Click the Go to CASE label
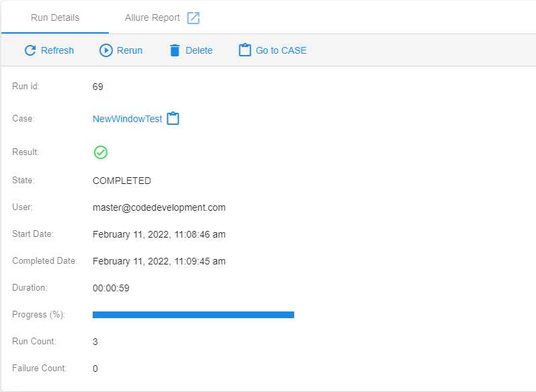Viewport: 536px width, 392px height. click(281, 50)
